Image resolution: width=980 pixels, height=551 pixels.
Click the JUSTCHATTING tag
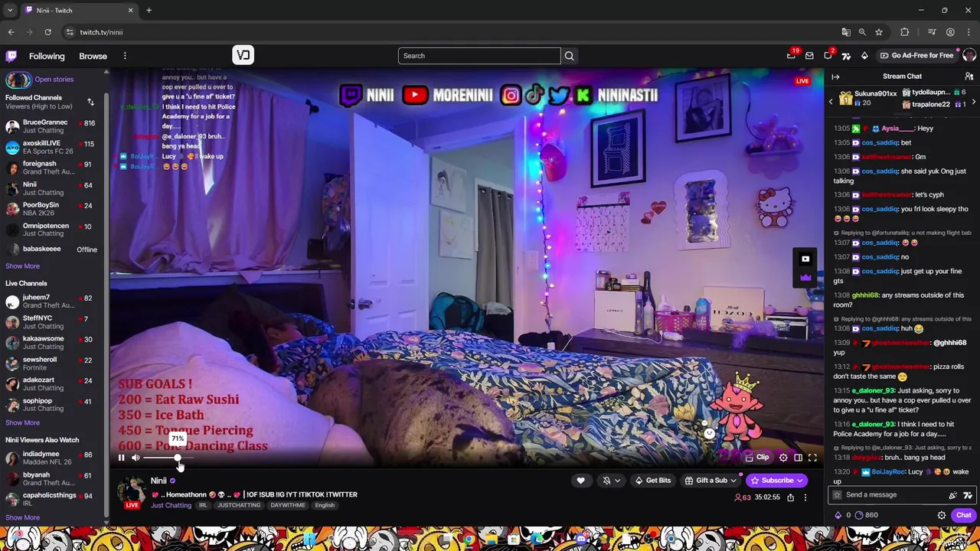pyautogui.click(x=239, y=505)
